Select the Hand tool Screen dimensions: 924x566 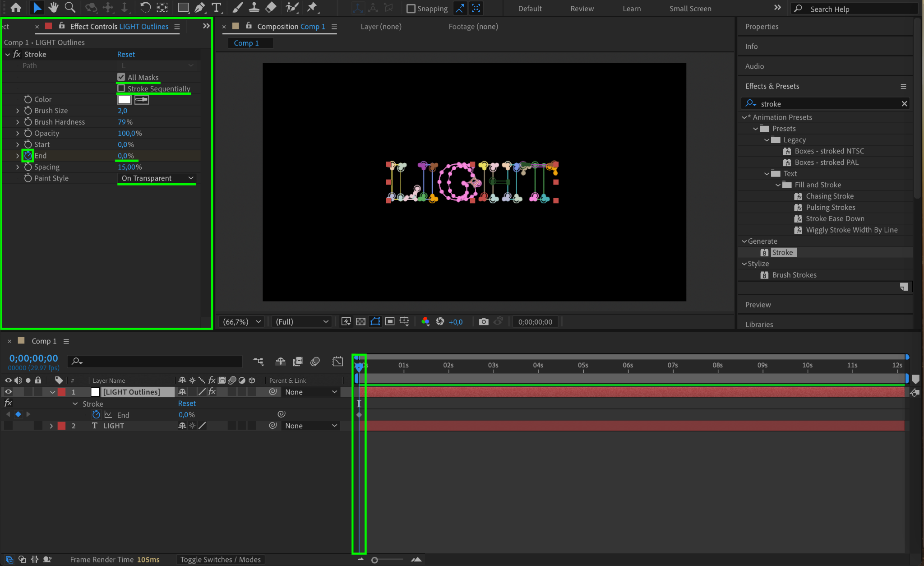[x=53, y=8]
